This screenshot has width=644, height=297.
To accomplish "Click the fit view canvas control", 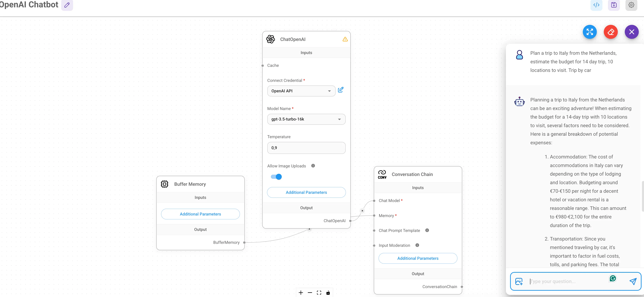I will click(319, 293).
